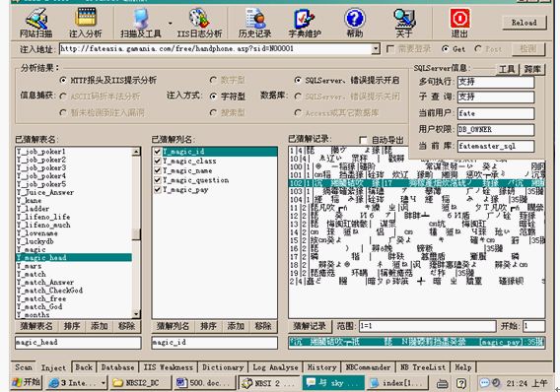Image resolution: width=560 pixels, height=392 pixels.
Task: Click the 范围 field containing 1=1
Action: coord(428,326)
